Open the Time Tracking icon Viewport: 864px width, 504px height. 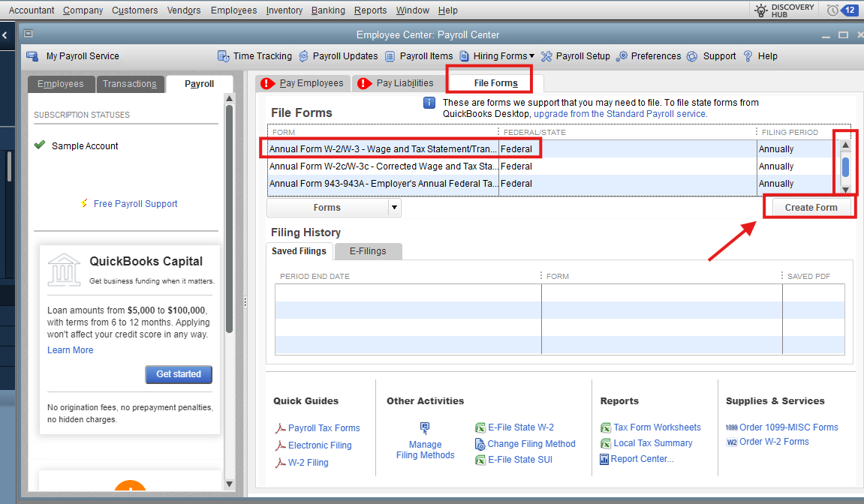[x=223, y=56]
